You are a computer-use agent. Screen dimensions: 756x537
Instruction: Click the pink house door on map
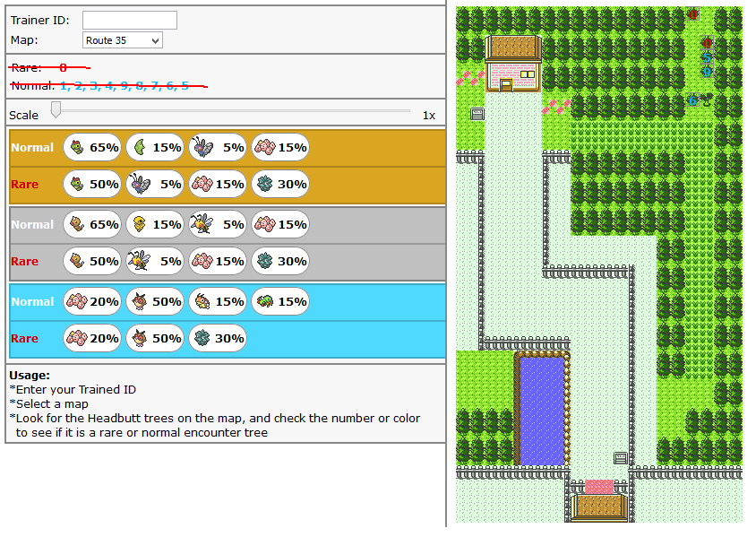(x=506, y=85)
